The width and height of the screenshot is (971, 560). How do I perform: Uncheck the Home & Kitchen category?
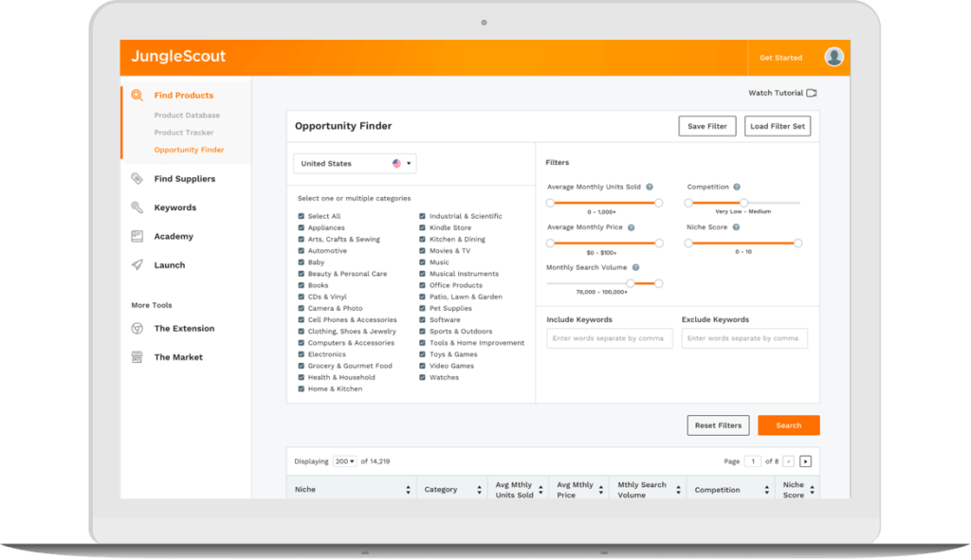pyautogui.click(x=301, y=389)
